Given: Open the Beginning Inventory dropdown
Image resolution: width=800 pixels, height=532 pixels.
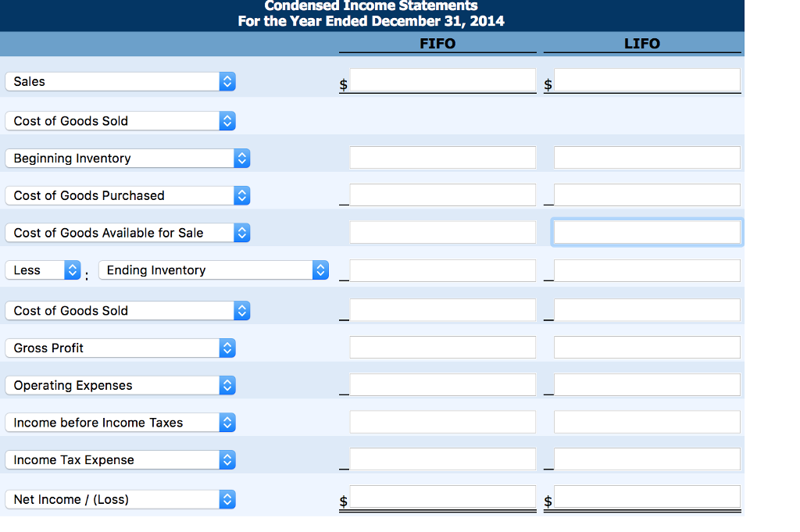Looking at the screenshot, I should (x=127, y=158).
